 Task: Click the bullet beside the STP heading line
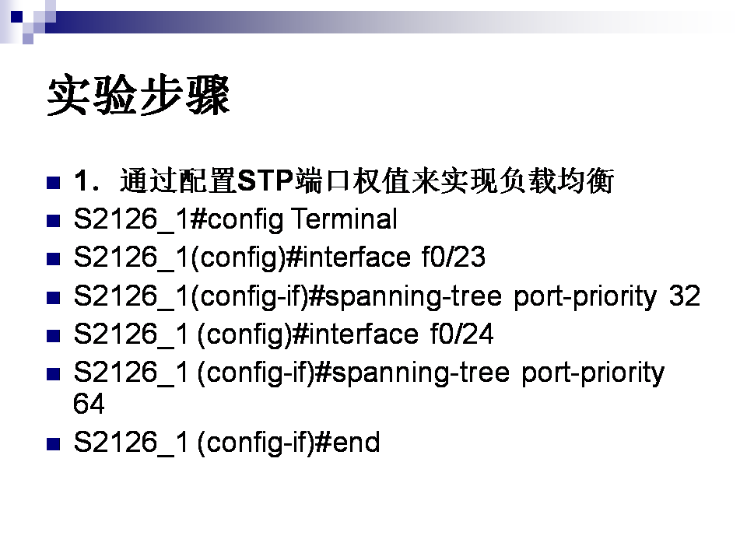point(53,184)
